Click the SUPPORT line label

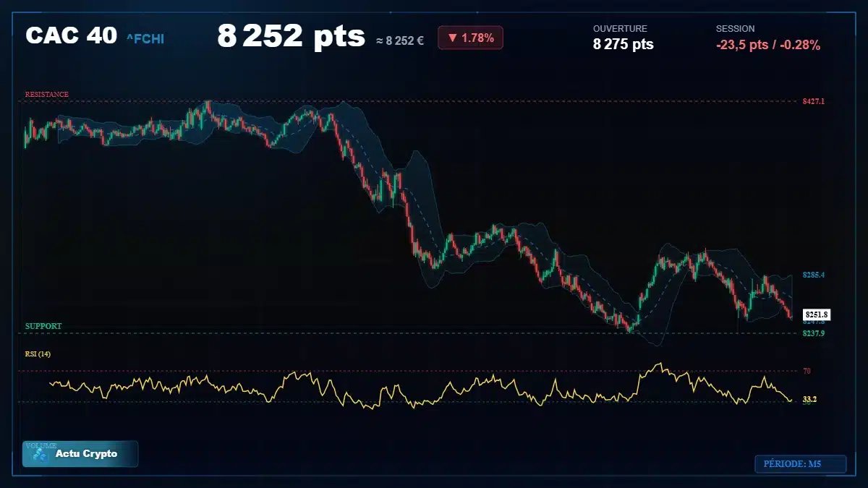click(x=43, y=326)
